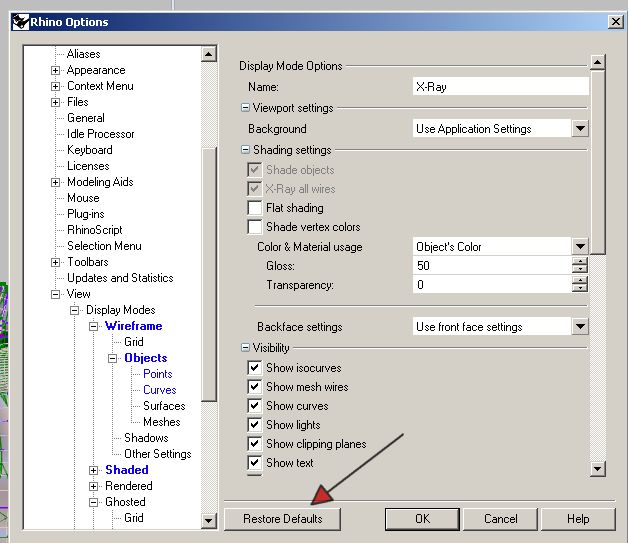Collapse the Display Modes node
628x543 pixels.
click(x=74, y=311)
